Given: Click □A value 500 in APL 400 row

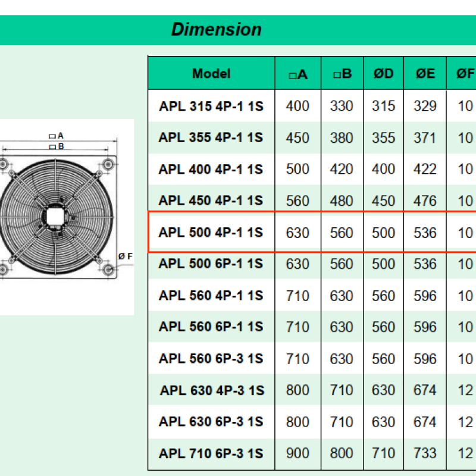Looking at the screenshot, I should tap(297, 170).
